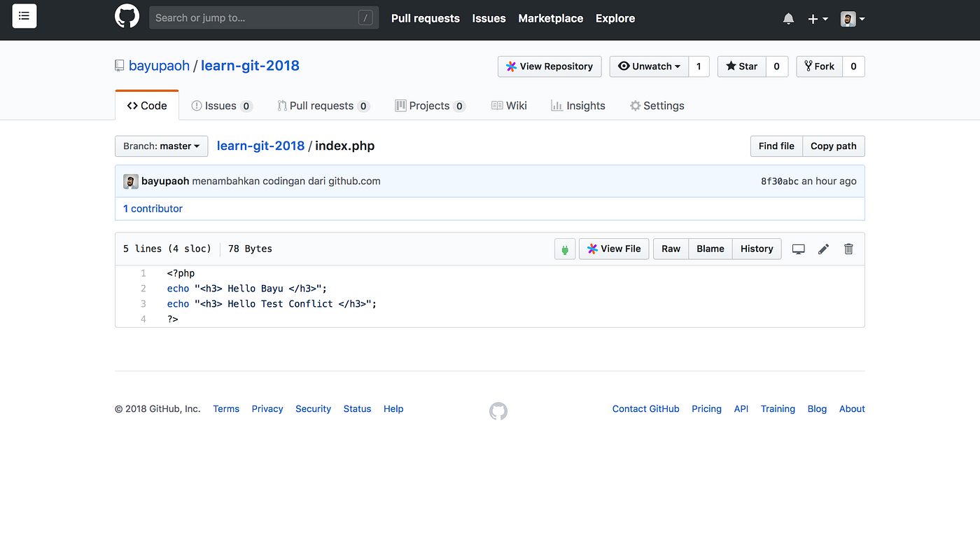Viewport: 980px width, 533px height.
Task: Toggle watching with the Unwatch button
Action: pyautogui.click(x=649, y=66)
